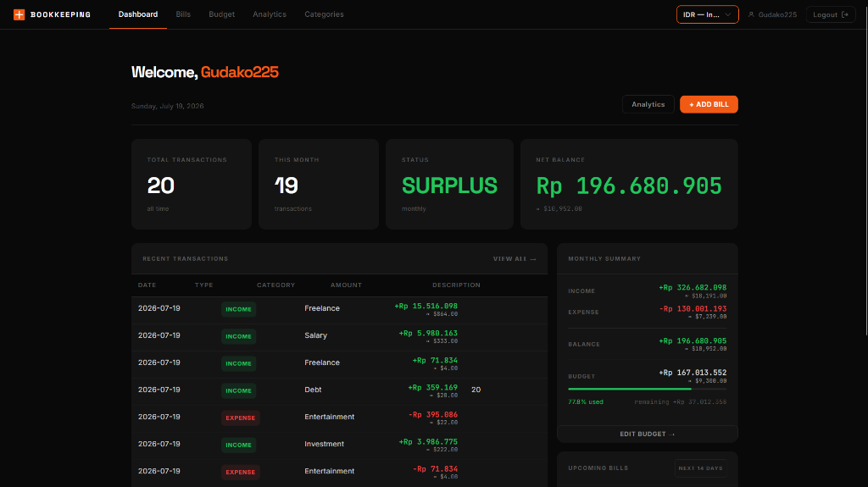Click the +Rp 359.169 Debt amount
Screen dimensions: 868x487
432,387
